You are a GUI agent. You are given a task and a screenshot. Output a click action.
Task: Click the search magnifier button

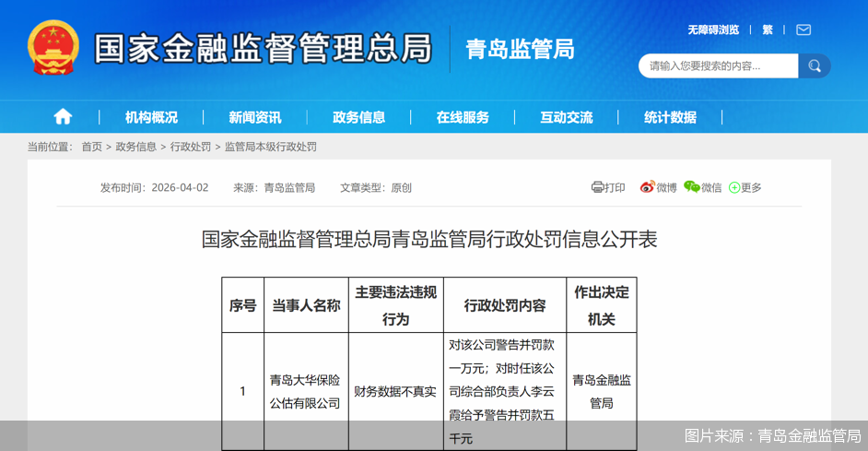pos(815,65)
